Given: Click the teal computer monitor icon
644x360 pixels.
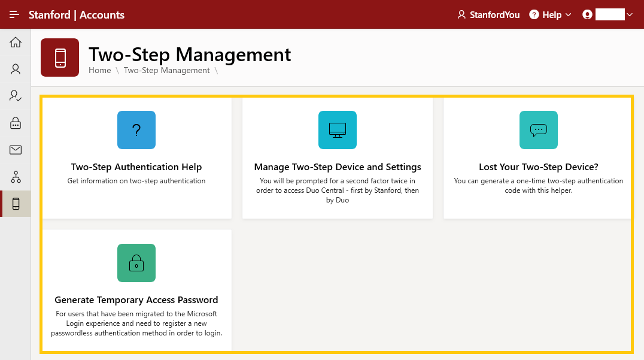Looking at the screenshot, I should [338, 130].
